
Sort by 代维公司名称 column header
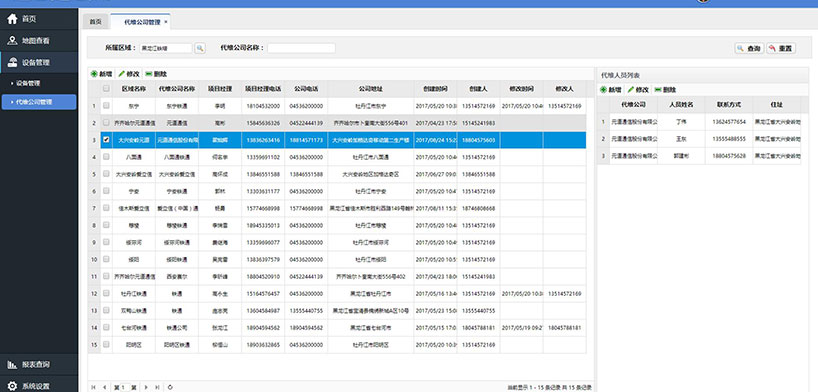pyautogui.click(x=177, y=89)
